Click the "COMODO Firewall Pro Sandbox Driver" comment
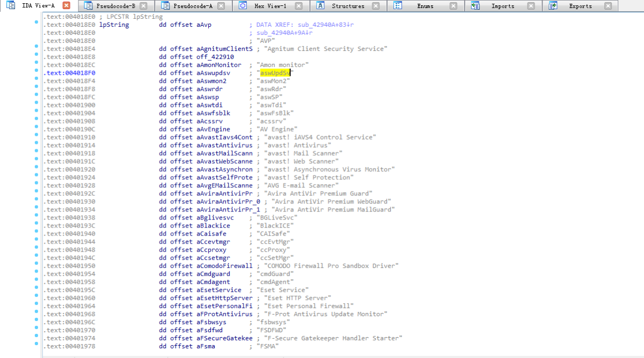This screenshot has height=358, width=644. click(331, 266)
